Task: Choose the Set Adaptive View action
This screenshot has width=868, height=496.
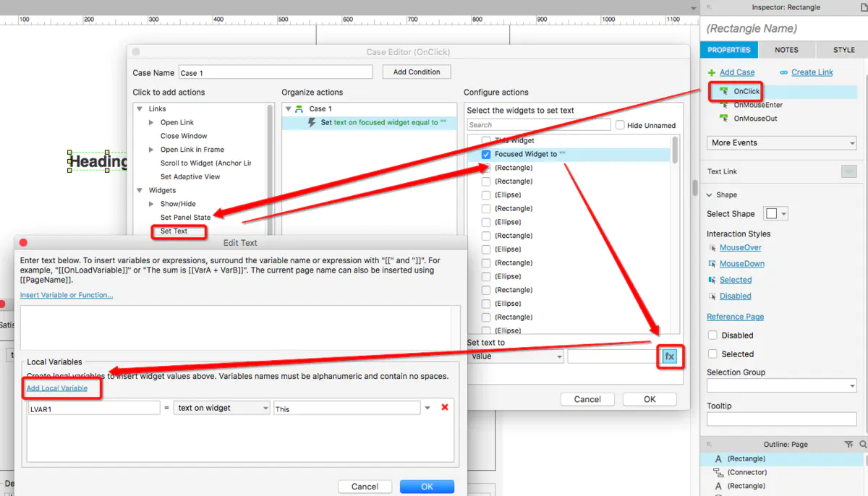Action: pyautogui.click(x=190, y=177)
